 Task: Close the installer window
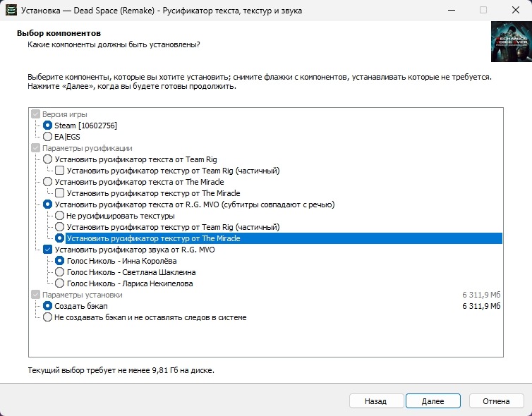coord(516,10)
